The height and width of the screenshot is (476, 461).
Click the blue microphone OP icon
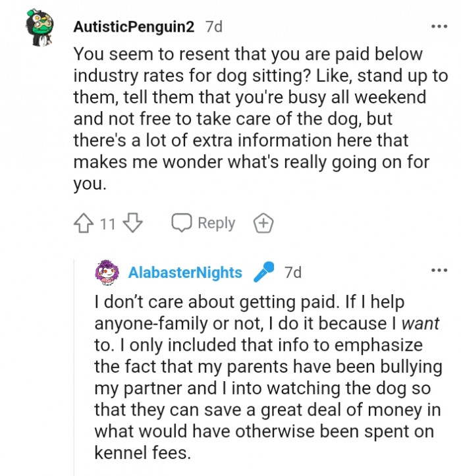pyautogui.click(x=263, y=272)
